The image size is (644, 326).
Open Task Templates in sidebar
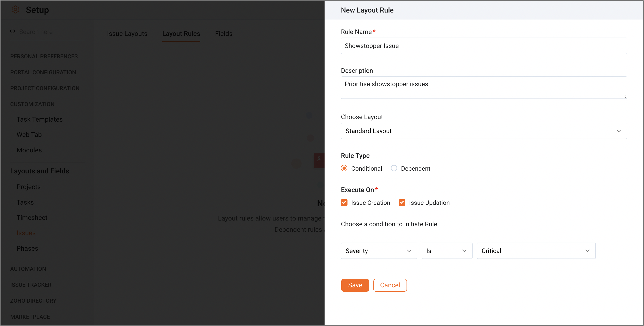click(40, 119)
